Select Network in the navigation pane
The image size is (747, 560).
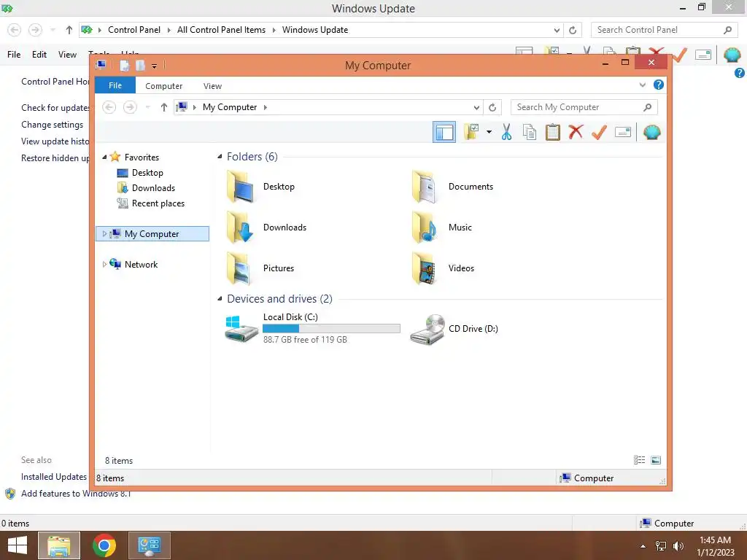click(141, 264)
